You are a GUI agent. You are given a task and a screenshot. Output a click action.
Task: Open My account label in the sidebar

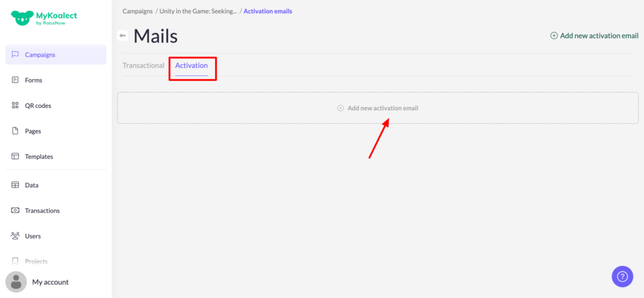pos(50,282)
